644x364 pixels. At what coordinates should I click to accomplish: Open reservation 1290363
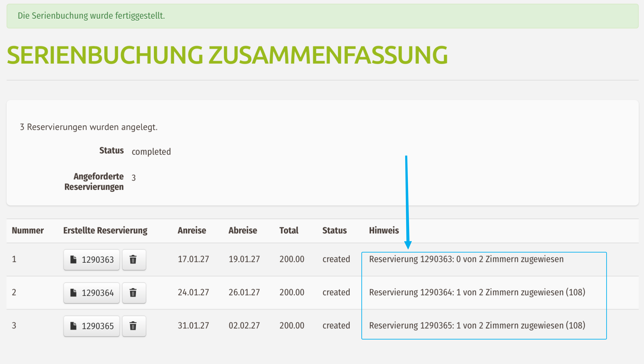tap(92, 260)
